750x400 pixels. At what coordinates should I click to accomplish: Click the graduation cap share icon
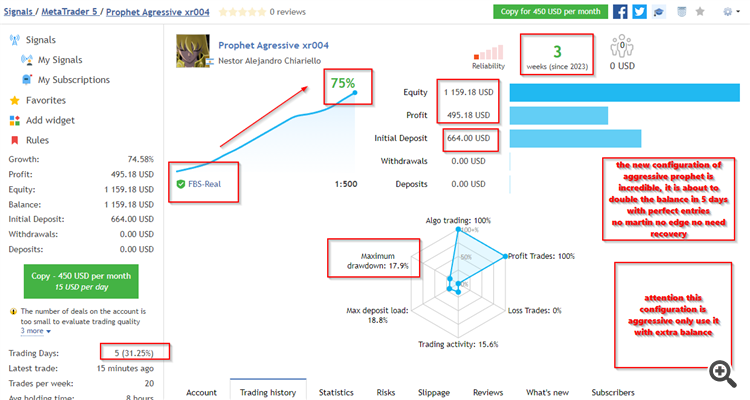pos(659,11)
